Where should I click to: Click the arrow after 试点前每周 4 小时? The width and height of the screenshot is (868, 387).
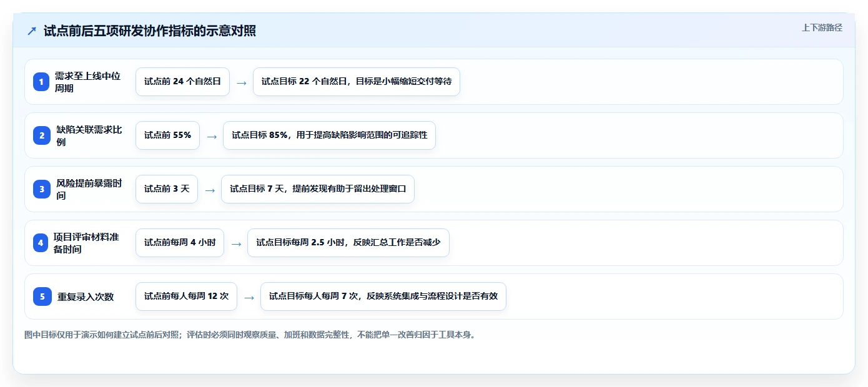click(x=236, y=243)
